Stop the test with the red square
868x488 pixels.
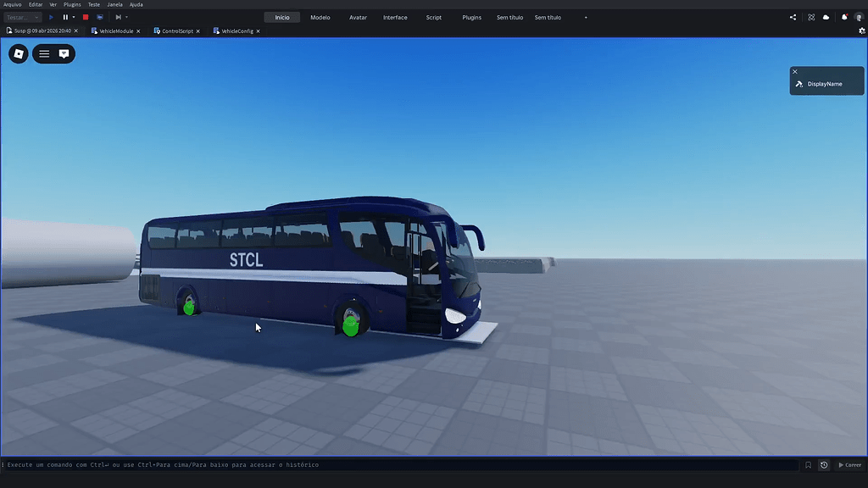click(86, 17)
